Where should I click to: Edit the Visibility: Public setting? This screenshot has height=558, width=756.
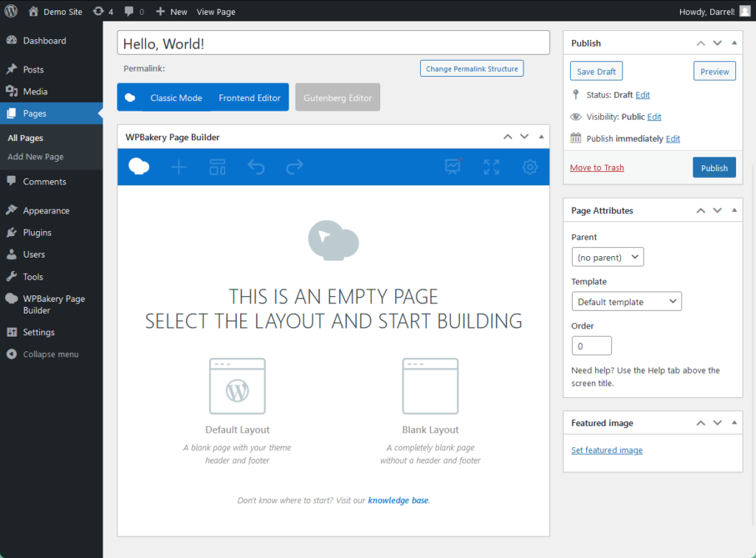654,117
